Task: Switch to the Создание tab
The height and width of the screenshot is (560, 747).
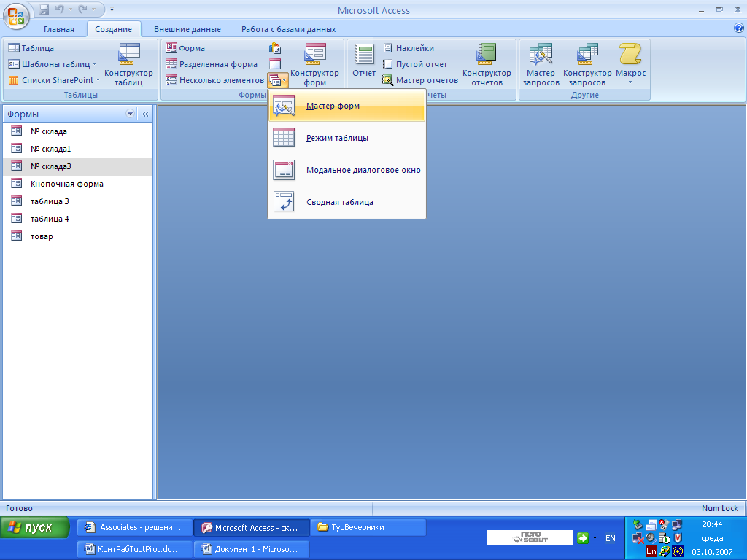Action: [113, 29]
